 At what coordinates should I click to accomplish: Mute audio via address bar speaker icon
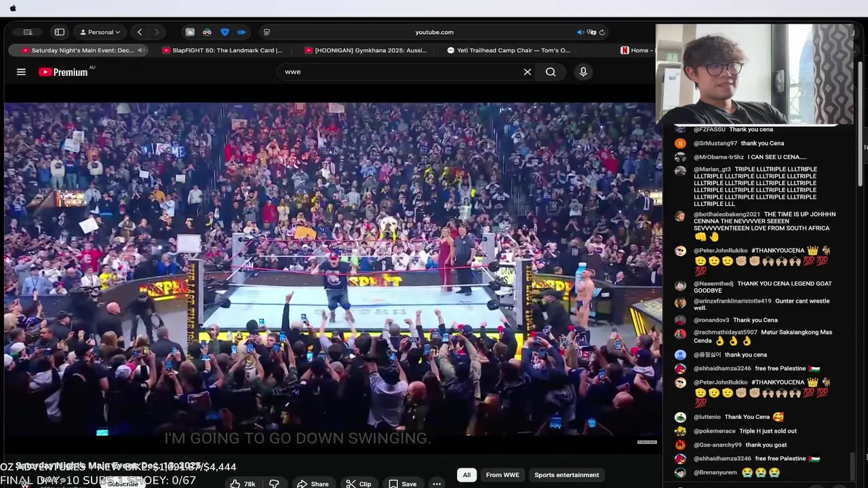point(580,32)
